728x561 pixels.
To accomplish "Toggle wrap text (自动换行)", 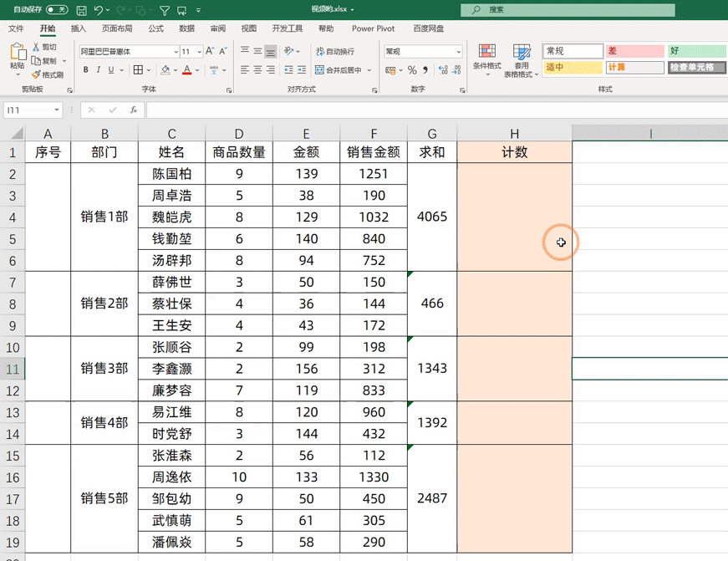I will (335, 51).
